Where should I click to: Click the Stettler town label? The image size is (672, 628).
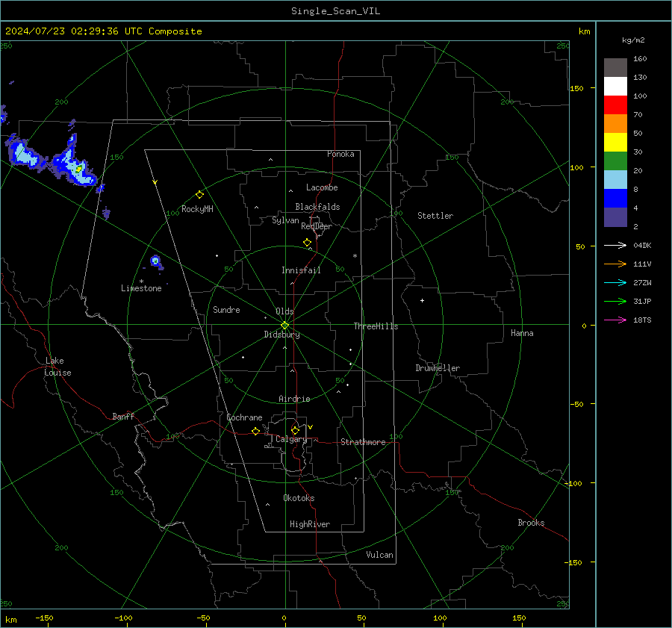click(435, 216)
